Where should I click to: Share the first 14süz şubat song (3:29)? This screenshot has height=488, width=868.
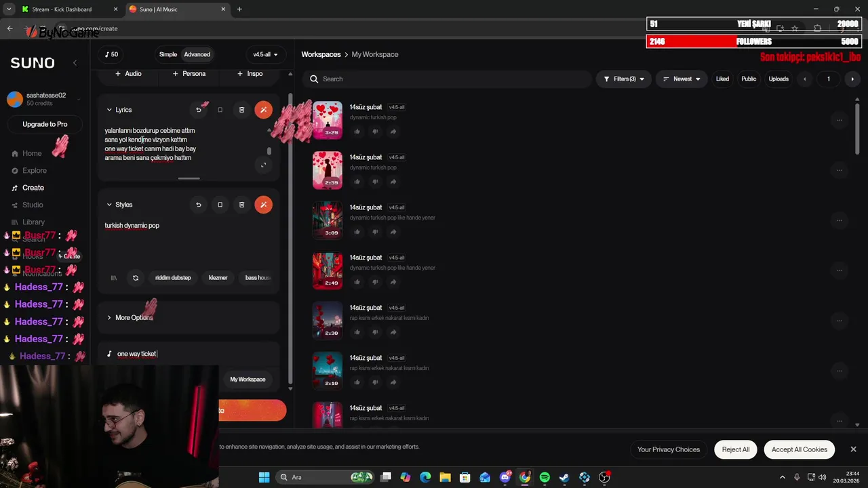point(393,131)
